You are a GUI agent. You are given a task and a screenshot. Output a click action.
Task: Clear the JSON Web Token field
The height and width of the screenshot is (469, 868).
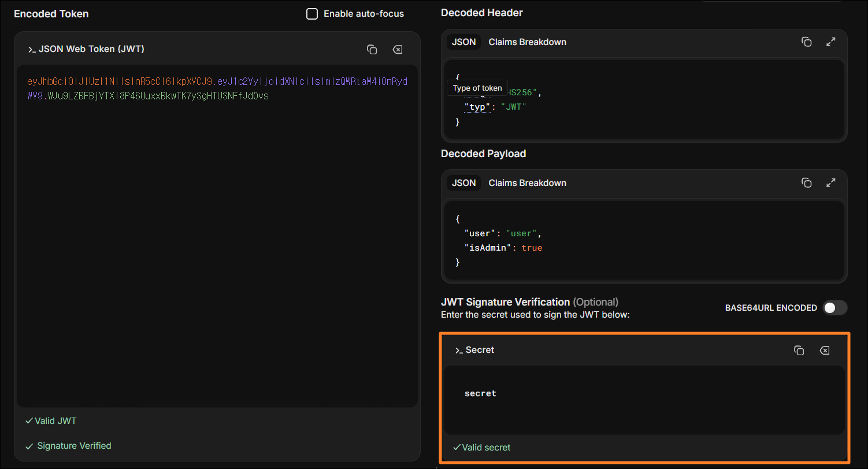pyautogui.click(x=398, y=50)
